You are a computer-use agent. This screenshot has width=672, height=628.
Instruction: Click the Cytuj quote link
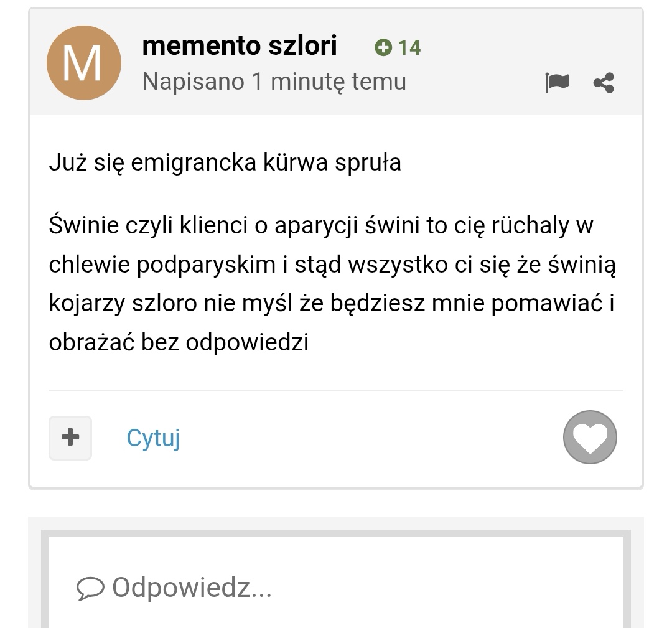click(x=154, y=438)
